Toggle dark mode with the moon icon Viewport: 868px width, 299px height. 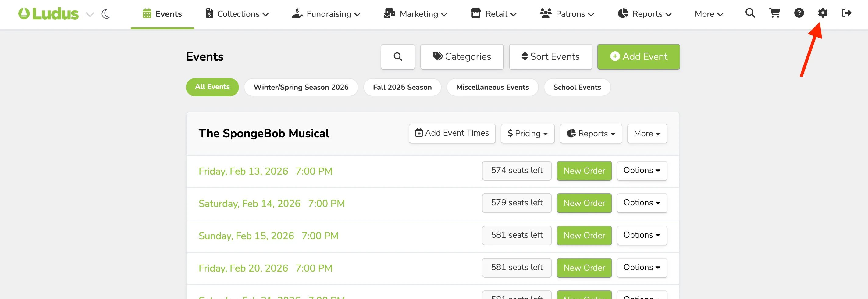click(106, 14)
